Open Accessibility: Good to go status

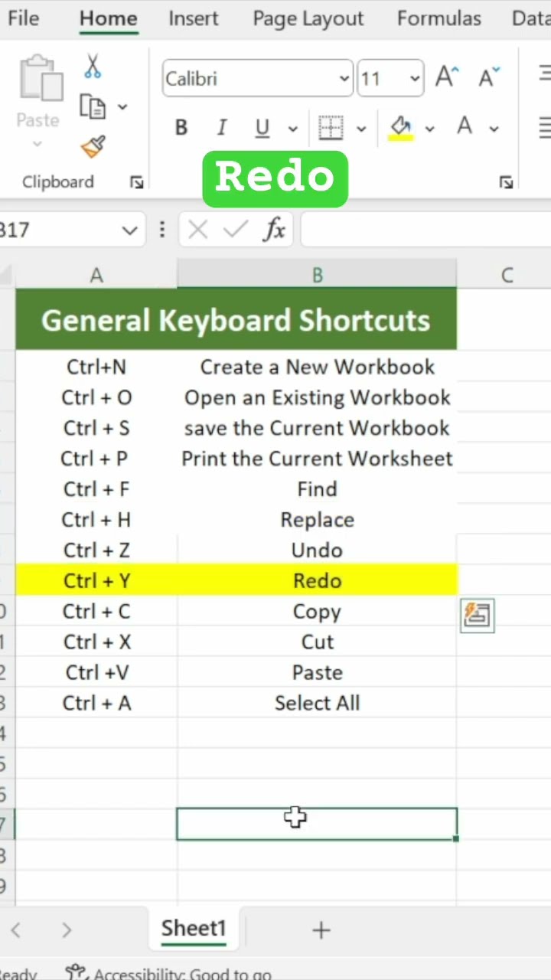pos(168,974)
